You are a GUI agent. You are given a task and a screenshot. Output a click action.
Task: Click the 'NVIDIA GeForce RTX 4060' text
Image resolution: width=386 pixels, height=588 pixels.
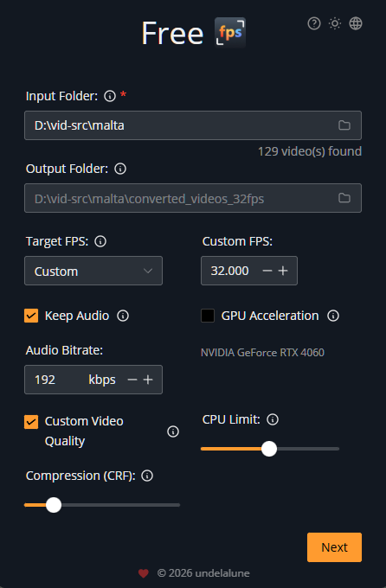tap(262, 353)
